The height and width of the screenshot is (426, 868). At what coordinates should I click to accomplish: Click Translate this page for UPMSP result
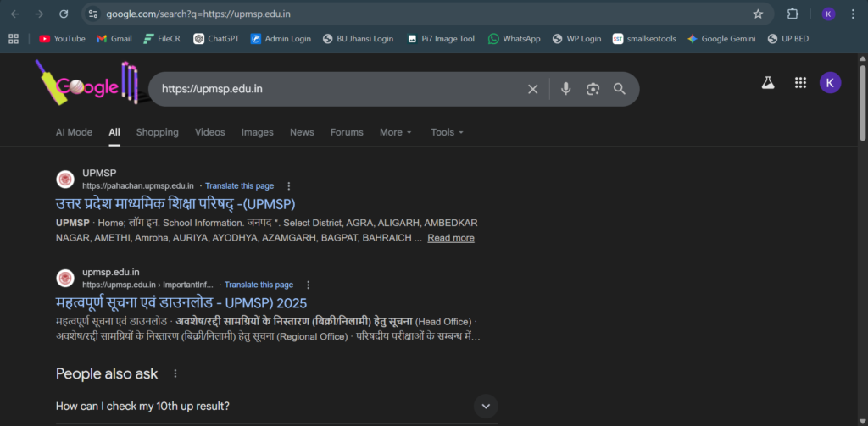(x=239, y=185)
